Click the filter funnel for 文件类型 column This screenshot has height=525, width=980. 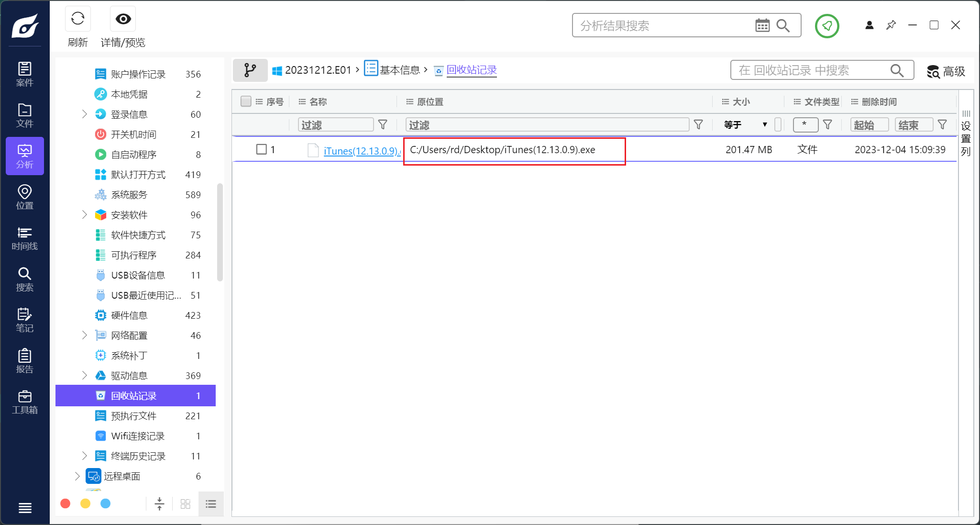tap(827, 125)
